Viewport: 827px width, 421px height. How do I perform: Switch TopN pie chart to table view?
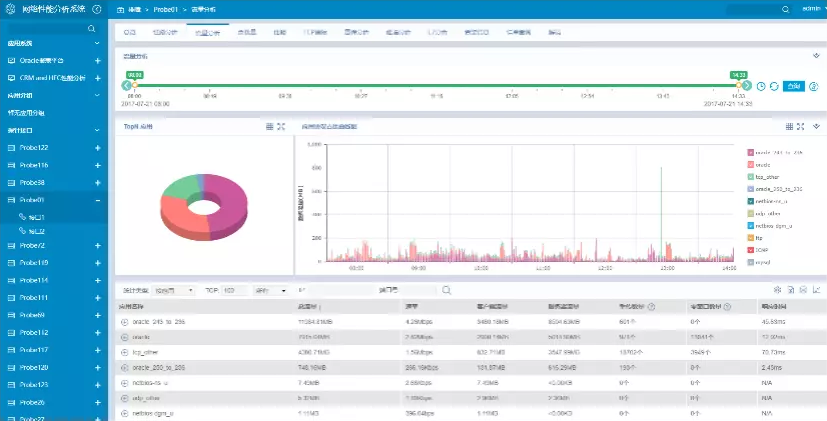click(269, 127)
